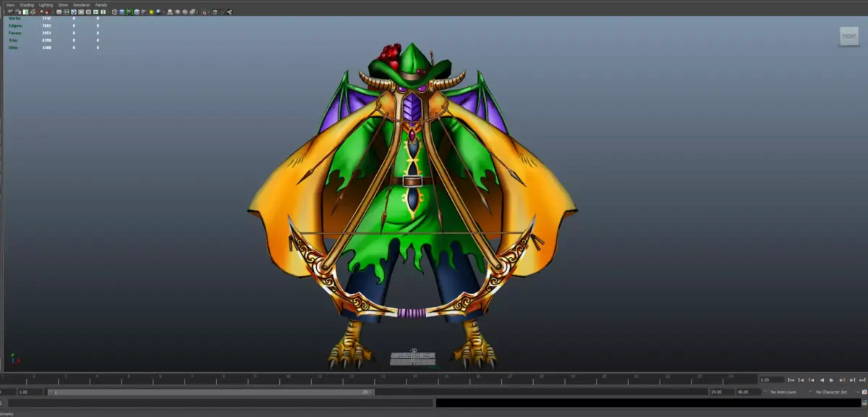Click the Verts count 3747
Viewport: 868px width, 417px height.
(x=47, y=18)
